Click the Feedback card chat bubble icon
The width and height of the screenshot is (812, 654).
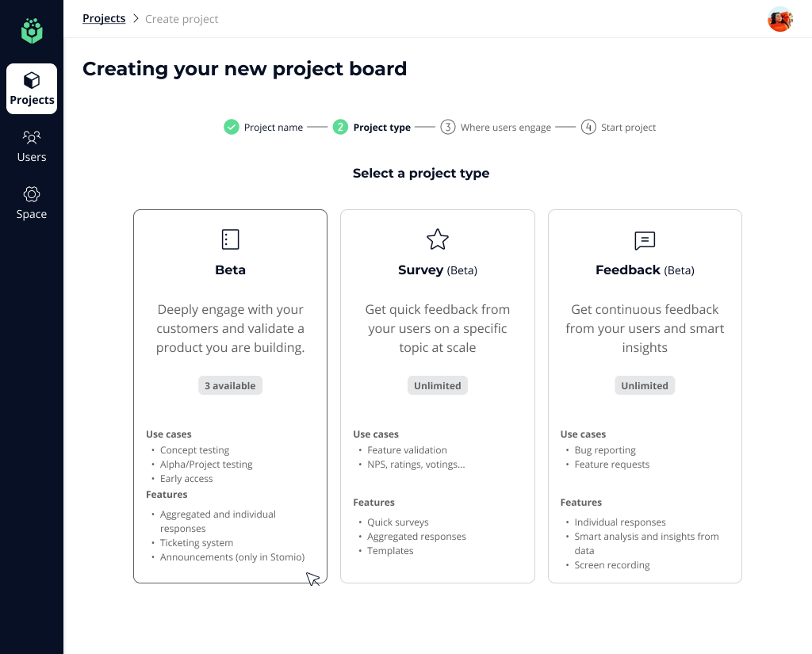pyautogui.click(x=645, y=240)
